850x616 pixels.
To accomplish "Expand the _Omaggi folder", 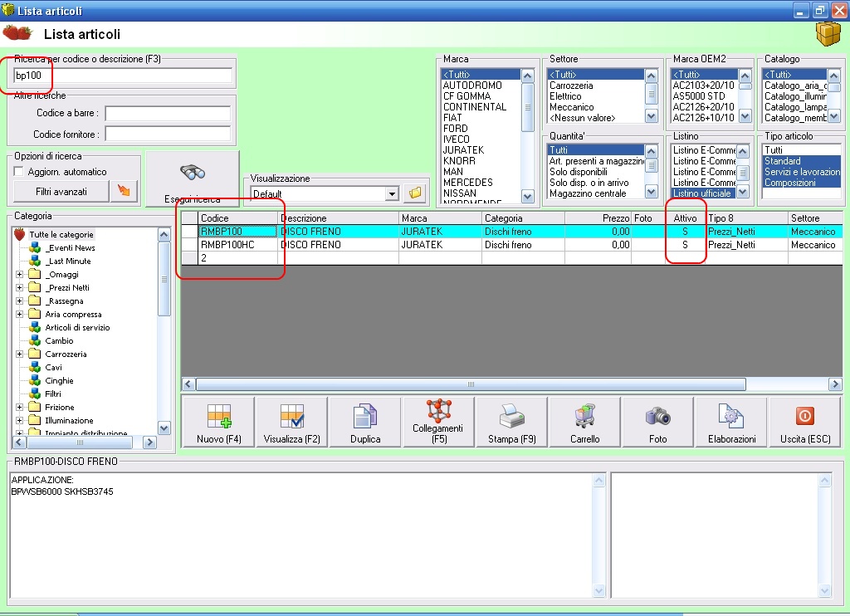I will tap(20, 275).
